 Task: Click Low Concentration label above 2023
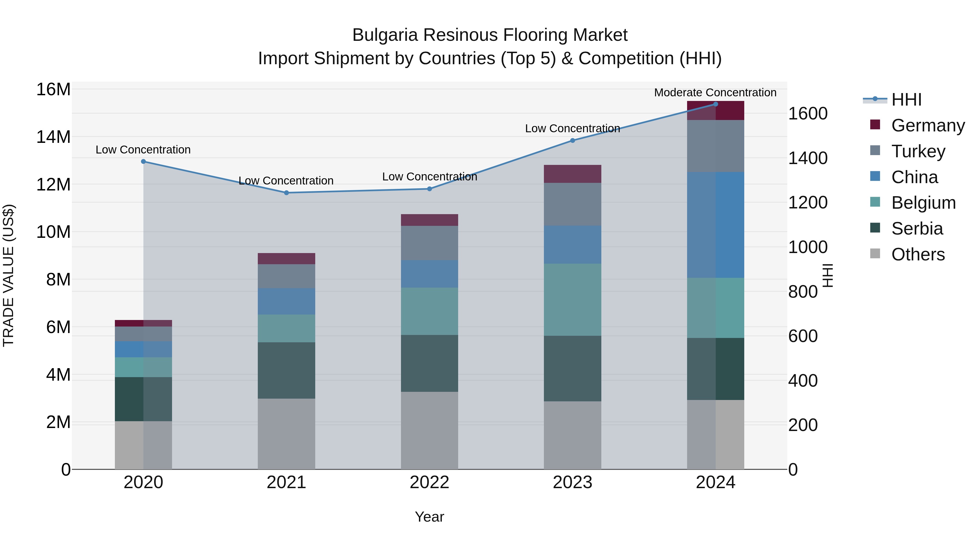coord(572,128)
